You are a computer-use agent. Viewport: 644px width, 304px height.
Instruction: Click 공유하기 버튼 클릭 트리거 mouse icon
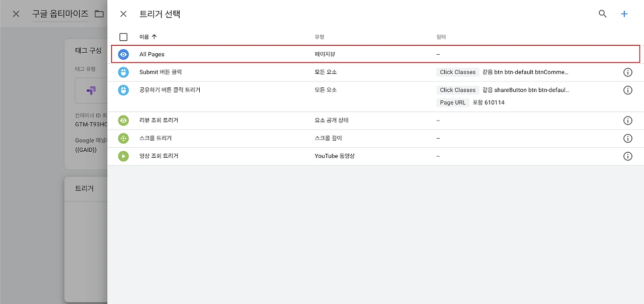(x=123, y=90)
